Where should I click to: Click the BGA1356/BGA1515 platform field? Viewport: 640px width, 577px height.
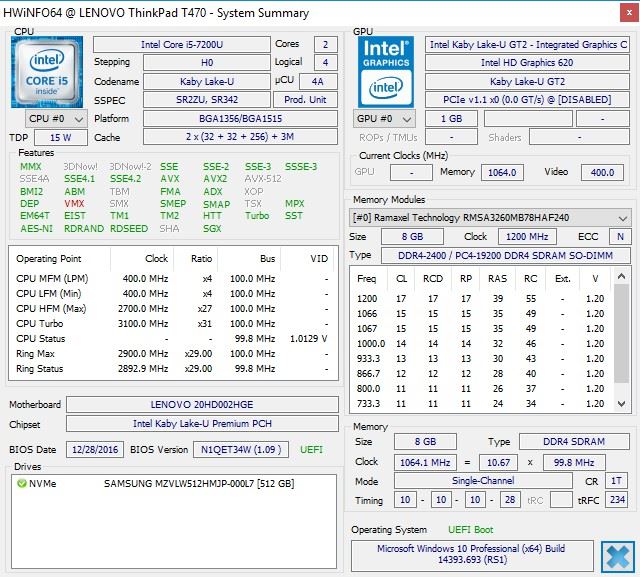pos(240,119)
